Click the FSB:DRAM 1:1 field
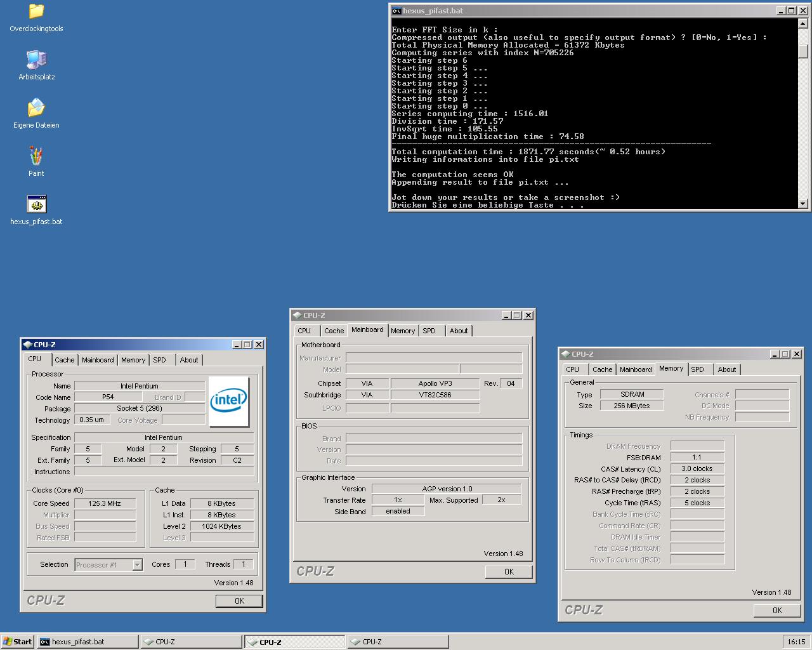 click(x=697, y=457)
